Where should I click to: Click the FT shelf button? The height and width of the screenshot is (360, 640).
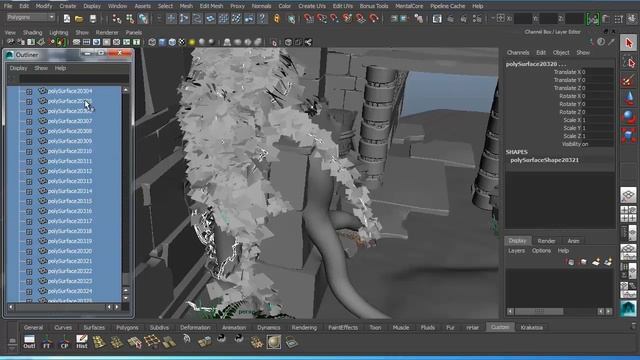[x=47, y=342]
